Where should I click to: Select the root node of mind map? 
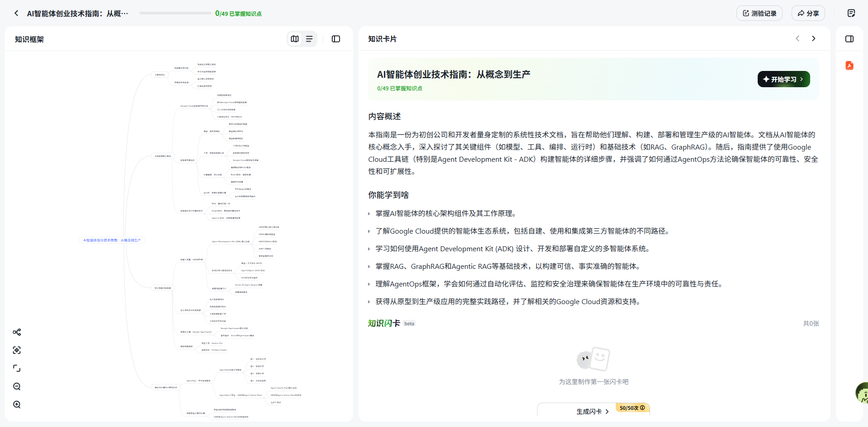click(x=112, y=240)
